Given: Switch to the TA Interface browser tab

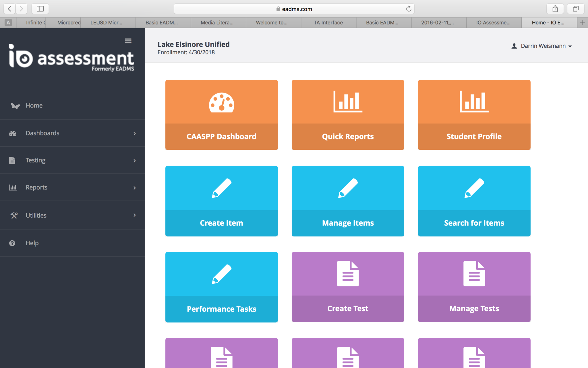Looking at the screenshot, I should pyautogui.click(x=328, y=22).
